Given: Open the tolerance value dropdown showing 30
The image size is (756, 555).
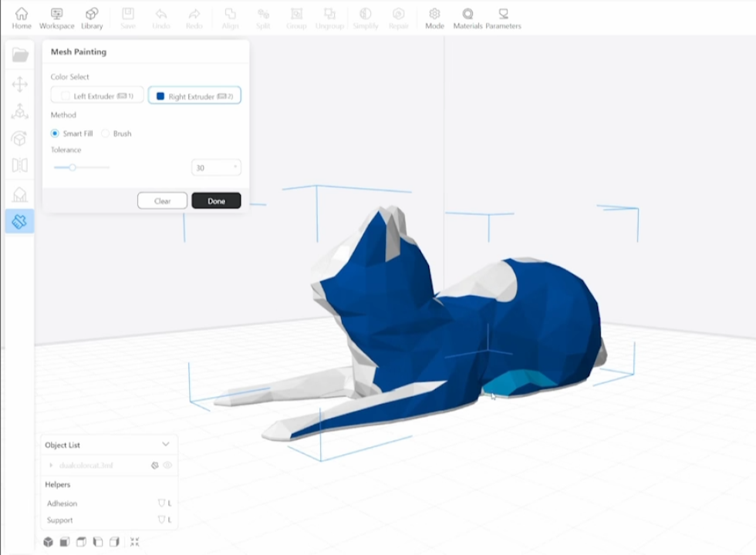Looking at the screenshot, I should (x=215, y=167).
